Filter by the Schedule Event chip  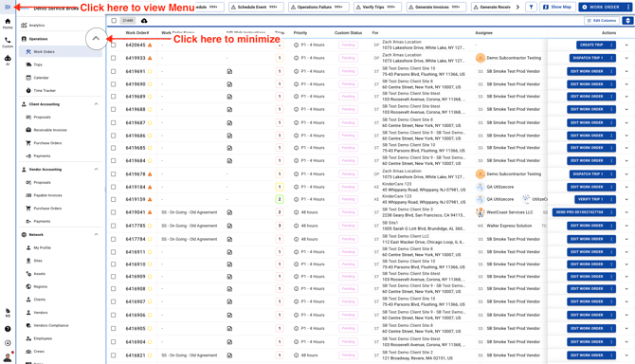click(x=256, y=7)
